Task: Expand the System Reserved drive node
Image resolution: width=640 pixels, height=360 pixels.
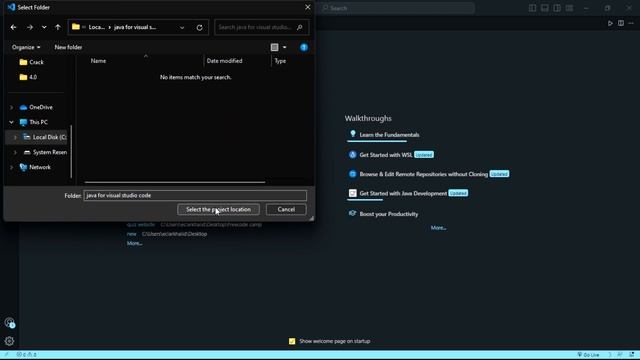Action: (x=15, y=152)
